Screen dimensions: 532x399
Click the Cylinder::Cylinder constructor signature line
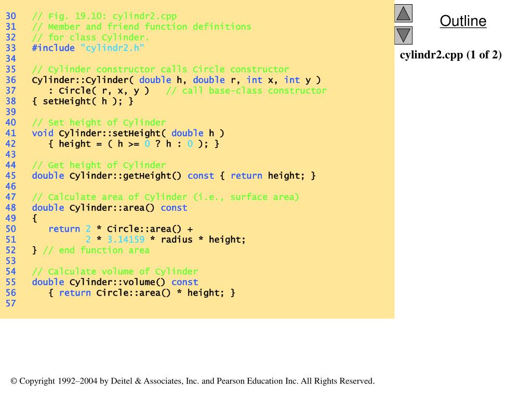[177, 80]
